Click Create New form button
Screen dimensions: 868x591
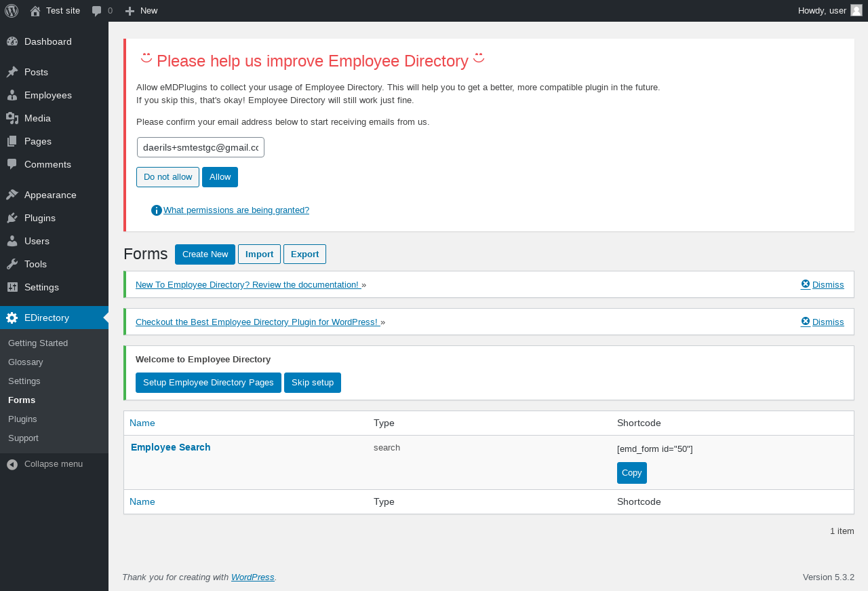coord(205,254)
